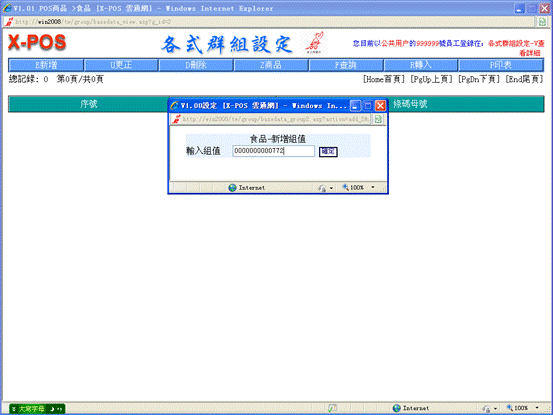Viewport: 553px width, 415px height.
Task: Click the confirm button next to the group value field
Action: (x=328, y=152)
